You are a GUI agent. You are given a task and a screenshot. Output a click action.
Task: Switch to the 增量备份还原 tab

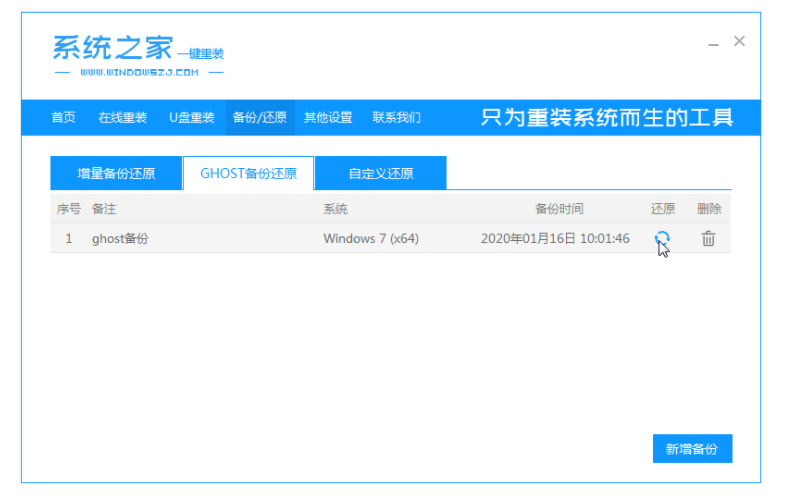[x=116, y=173]
